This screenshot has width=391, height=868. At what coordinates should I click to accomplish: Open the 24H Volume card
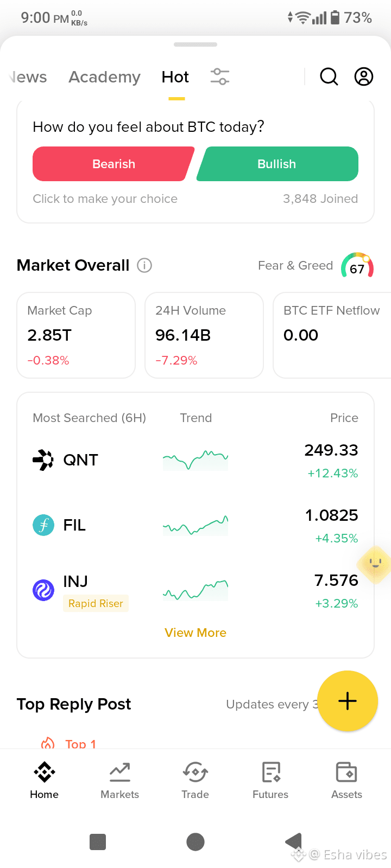pyautogui.click(x=204, y=335)
